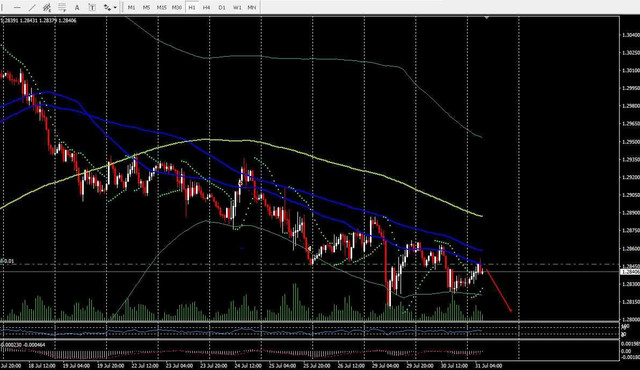The width and height of the screenshot is (640, 370).
Task: Click the red downward arrow drawn on chart
Action: click(x=498, y=290)
